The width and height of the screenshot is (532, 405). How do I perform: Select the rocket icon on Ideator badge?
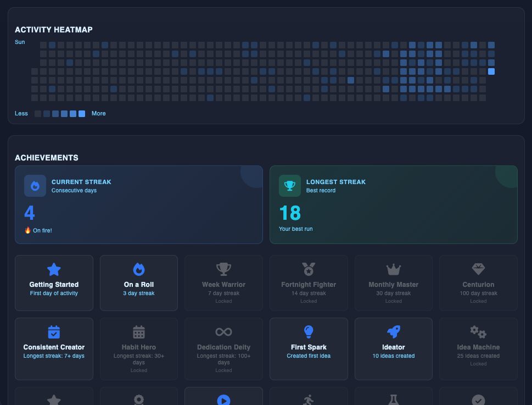[x=393, y=331]
